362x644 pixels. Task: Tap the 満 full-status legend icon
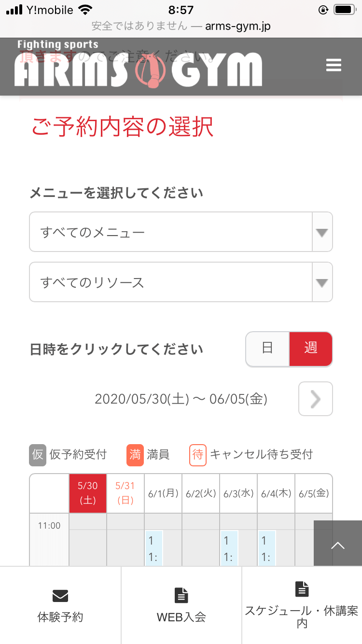click(135, 455)
